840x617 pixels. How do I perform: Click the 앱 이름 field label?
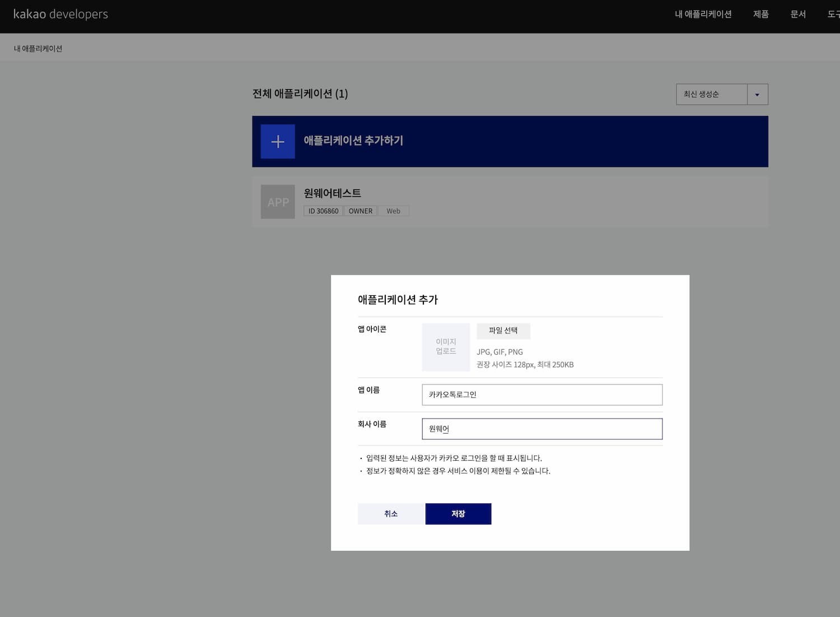pyautogui.click(x=368, y=390)
